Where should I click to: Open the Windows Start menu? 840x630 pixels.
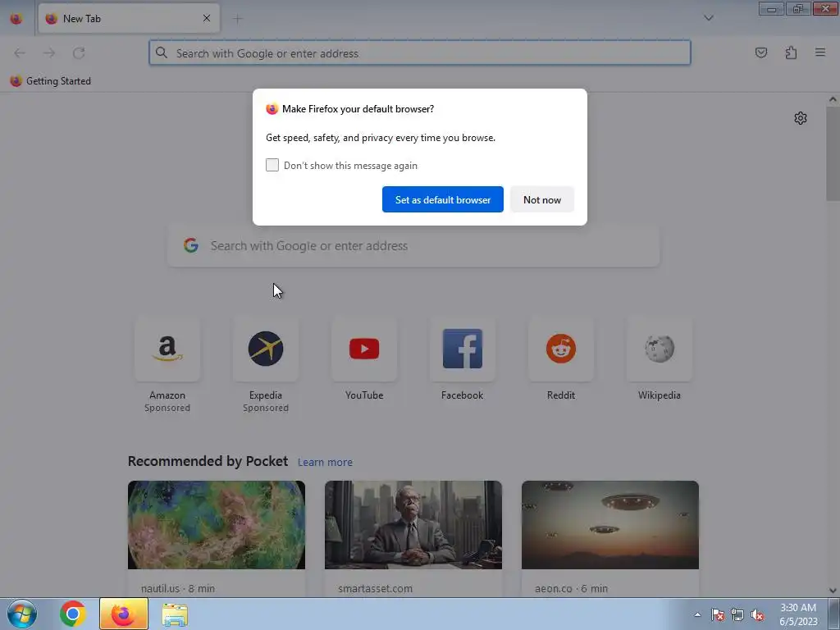(x=22, y=614)
